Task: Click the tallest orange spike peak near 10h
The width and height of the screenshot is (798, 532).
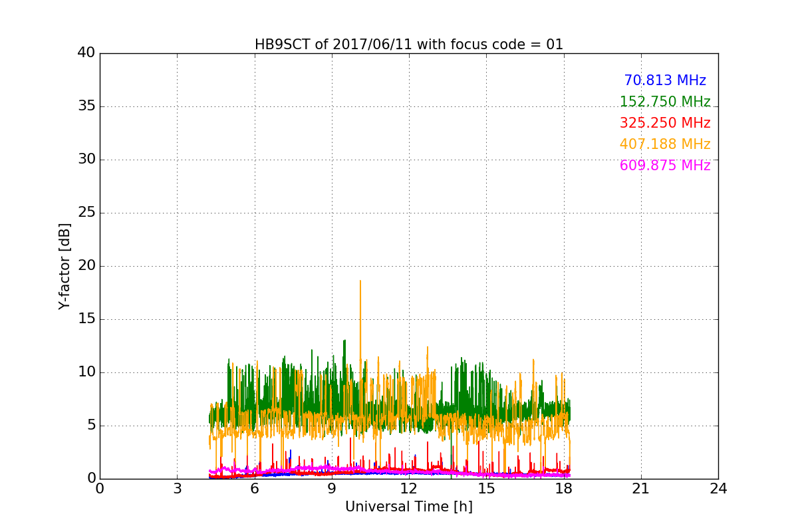Action: (x=360, y=281)
